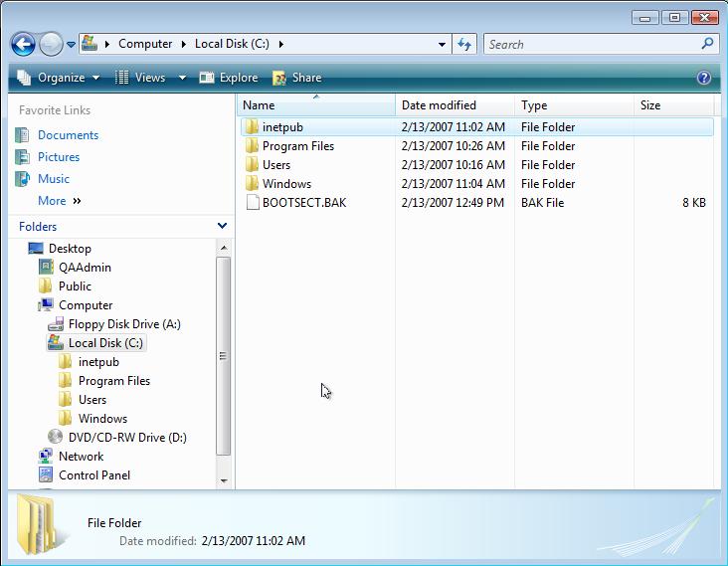Click the Folders pane header label

38,227
